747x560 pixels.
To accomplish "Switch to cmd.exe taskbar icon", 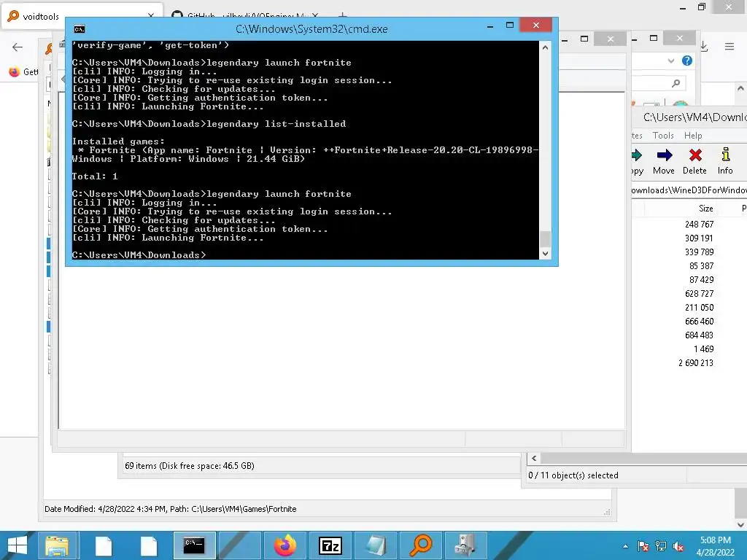I will (x=194, y=545).
